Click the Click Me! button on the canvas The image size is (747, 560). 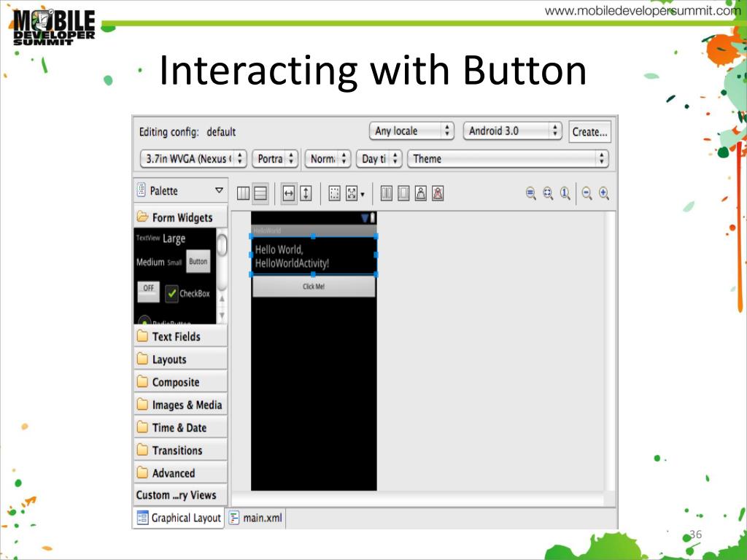314,287
